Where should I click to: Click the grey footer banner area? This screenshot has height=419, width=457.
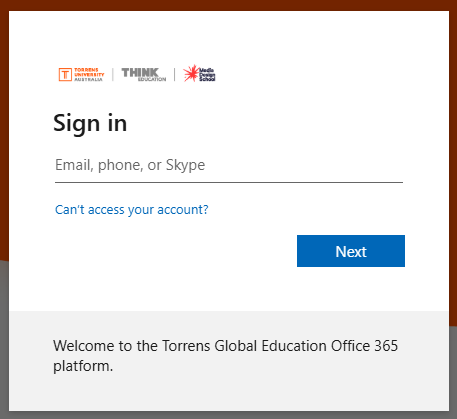[x=229, y=361]
